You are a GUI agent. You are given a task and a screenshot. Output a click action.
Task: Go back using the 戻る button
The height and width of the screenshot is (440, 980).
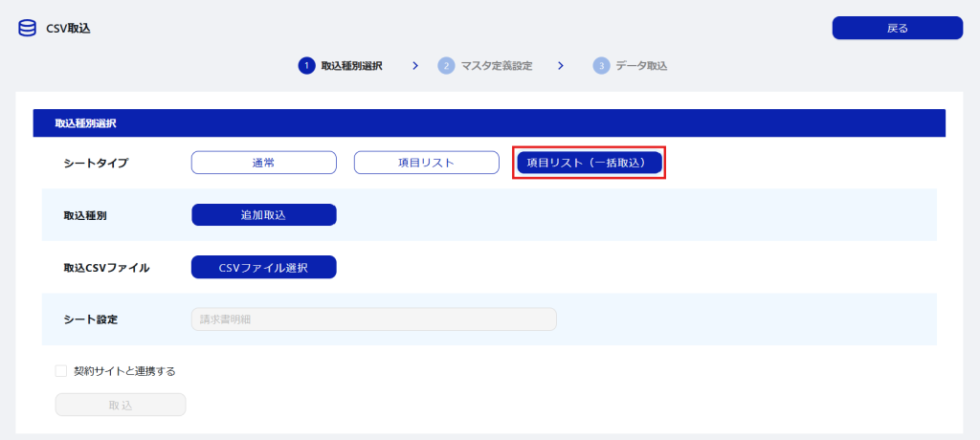point(897,28)
